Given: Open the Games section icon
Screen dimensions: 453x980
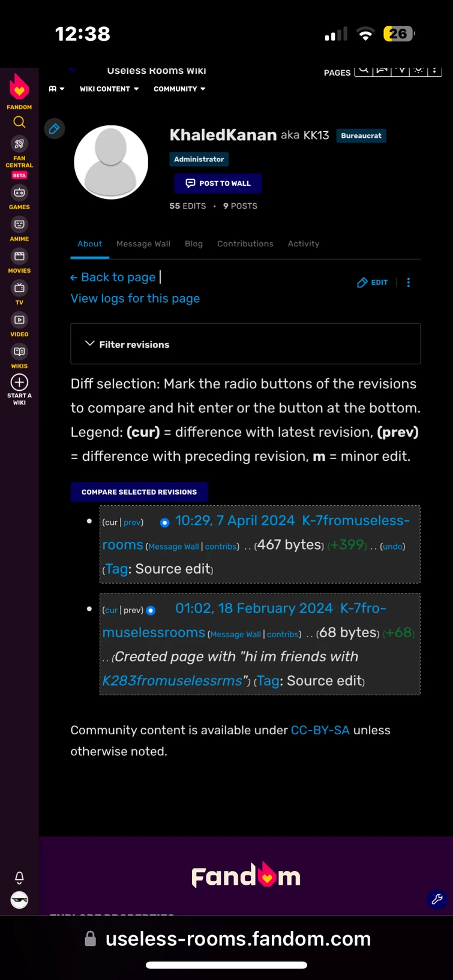Looking at the screenshot, I should tap(19, 192).
